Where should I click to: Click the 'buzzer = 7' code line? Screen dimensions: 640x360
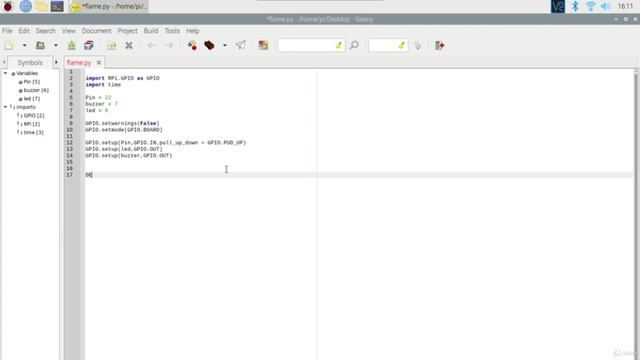pyautogui.click(x=102, y=104)
